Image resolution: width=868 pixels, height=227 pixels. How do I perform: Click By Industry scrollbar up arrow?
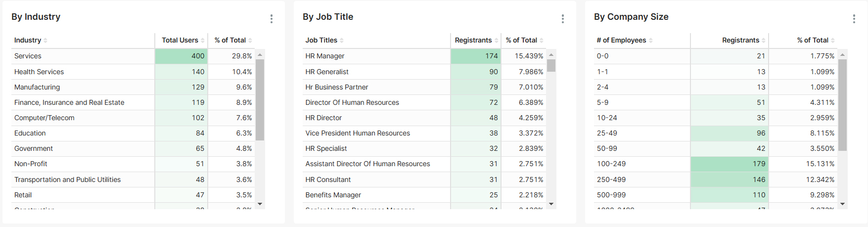click(260, 54)
